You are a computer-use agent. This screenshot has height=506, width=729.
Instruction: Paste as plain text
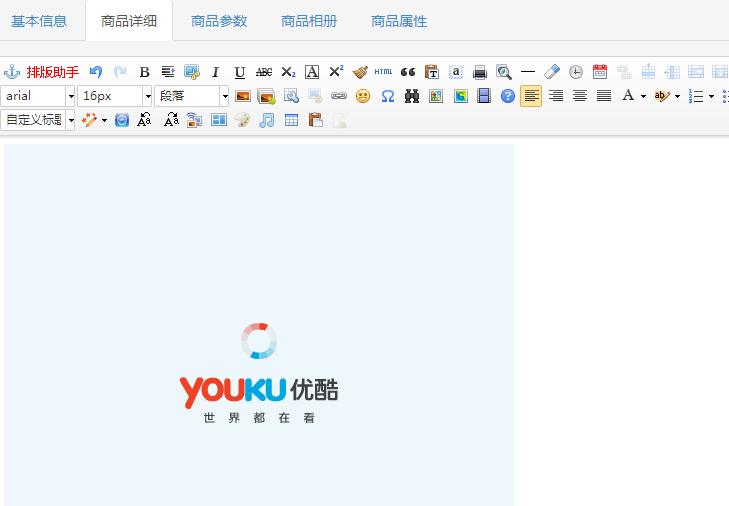pyautogui.click(x=432, y=72)
